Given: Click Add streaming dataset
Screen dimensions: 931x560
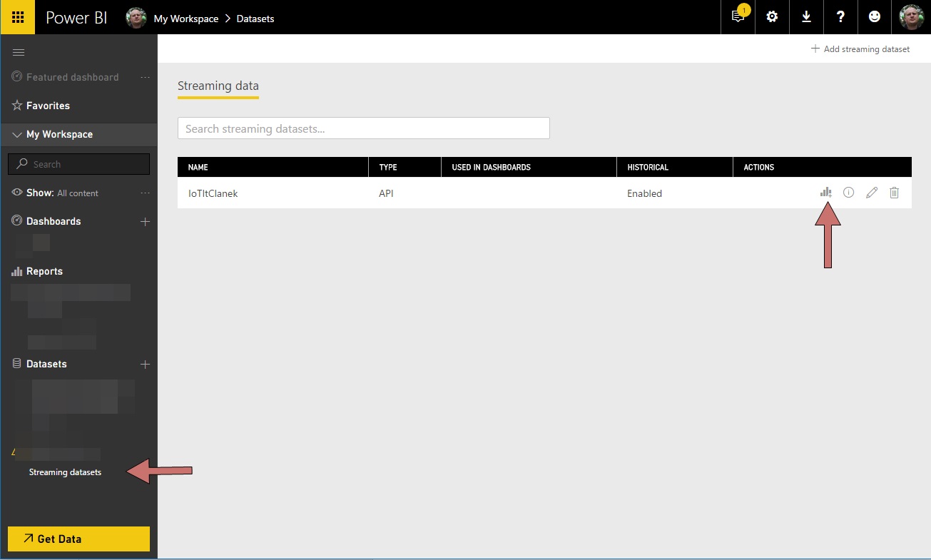Looking at the screenshot, I should (860, 49).
